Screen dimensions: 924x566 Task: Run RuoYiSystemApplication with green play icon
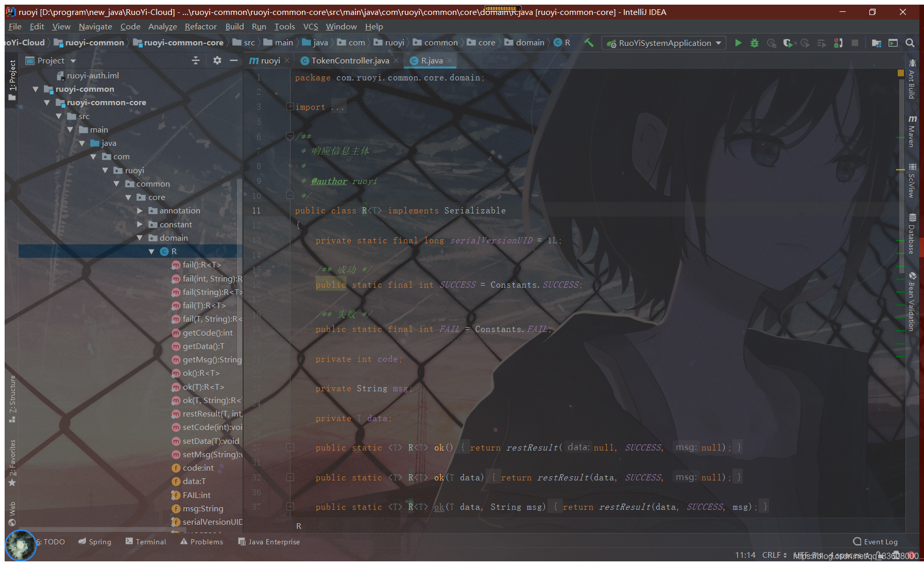pos(738,43)
